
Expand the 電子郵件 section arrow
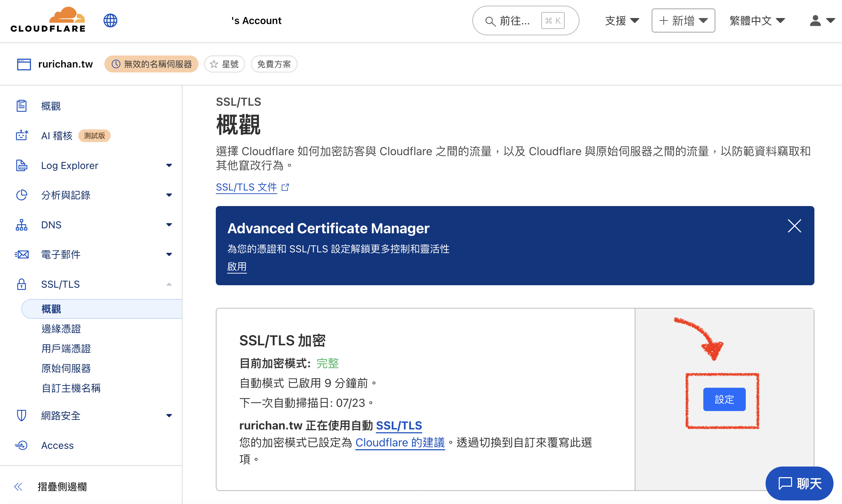pos(169,254)
